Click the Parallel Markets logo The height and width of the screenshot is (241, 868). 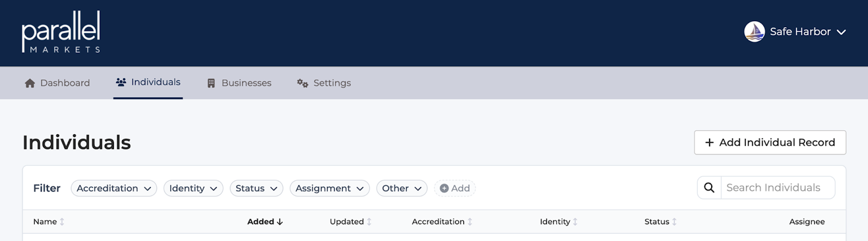[x=61, y=33]
